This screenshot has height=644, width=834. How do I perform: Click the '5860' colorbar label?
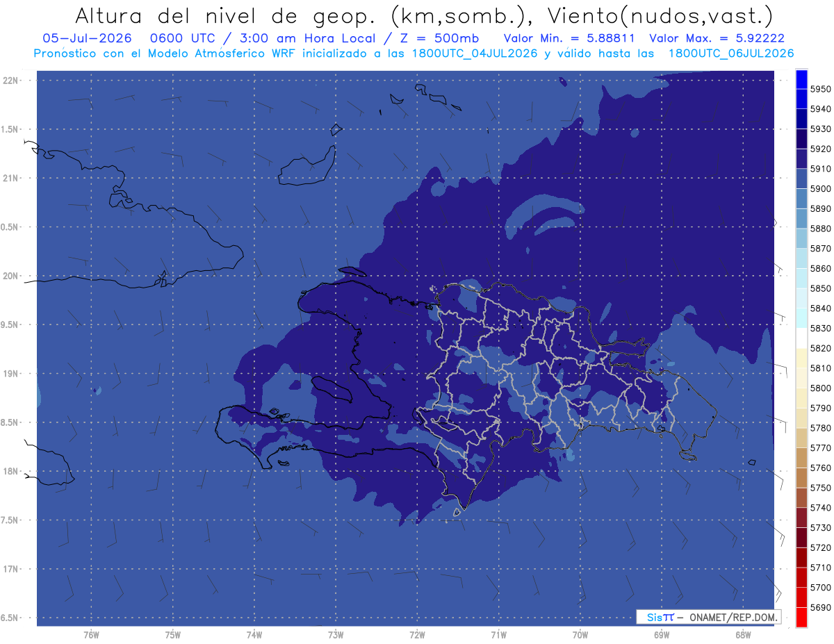(x=820, y=268)
